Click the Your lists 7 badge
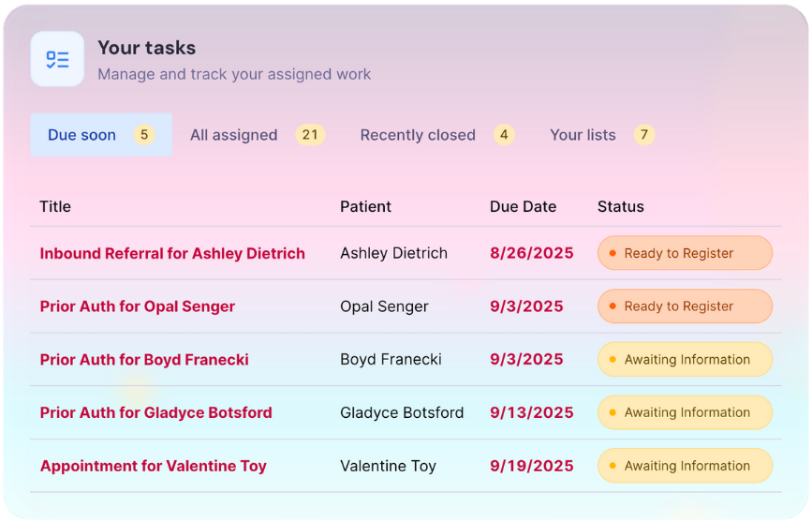 642,135
